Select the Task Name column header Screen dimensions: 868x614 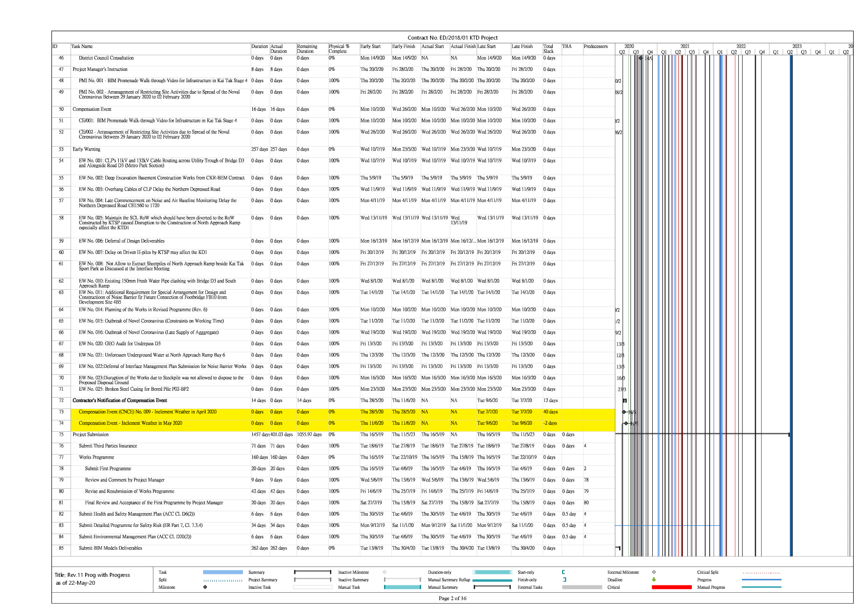click(82, 47)
